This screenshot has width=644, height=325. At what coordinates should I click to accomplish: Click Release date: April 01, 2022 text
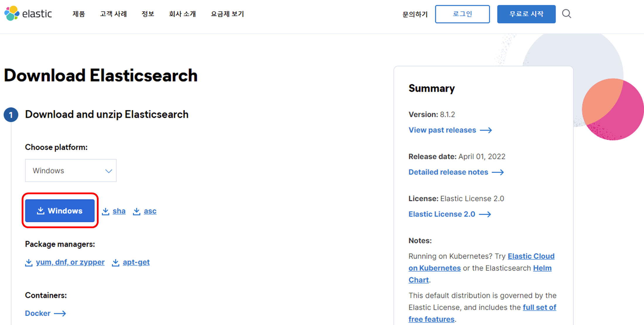(457, 157)
